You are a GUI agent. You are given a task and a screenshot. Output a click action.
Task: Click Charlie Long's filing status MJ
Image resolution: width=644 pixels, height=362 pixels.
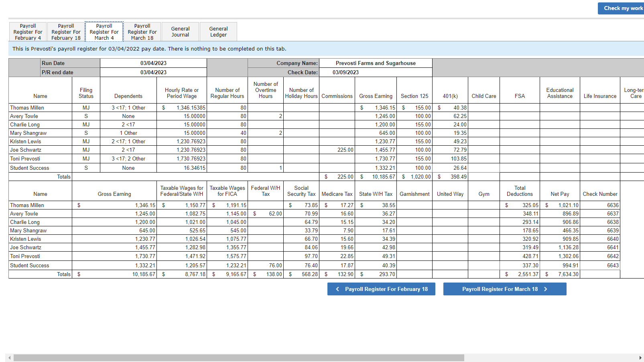[86, 124]
